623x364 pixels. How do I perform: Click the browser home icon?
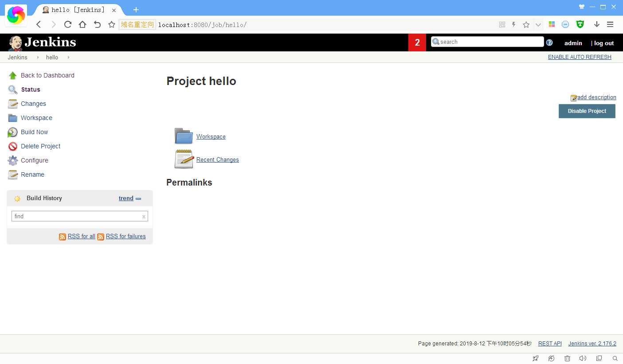point(82,24)
